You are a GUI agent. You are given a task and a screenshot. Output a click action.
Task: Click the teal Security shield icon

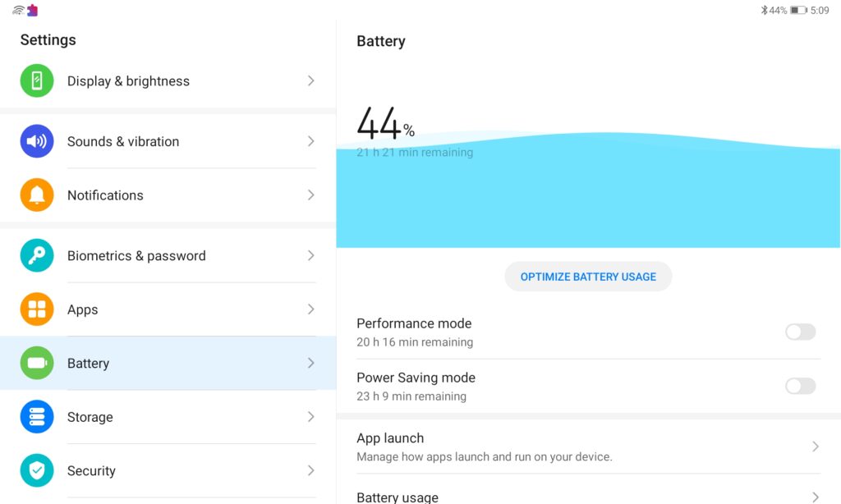37,470
